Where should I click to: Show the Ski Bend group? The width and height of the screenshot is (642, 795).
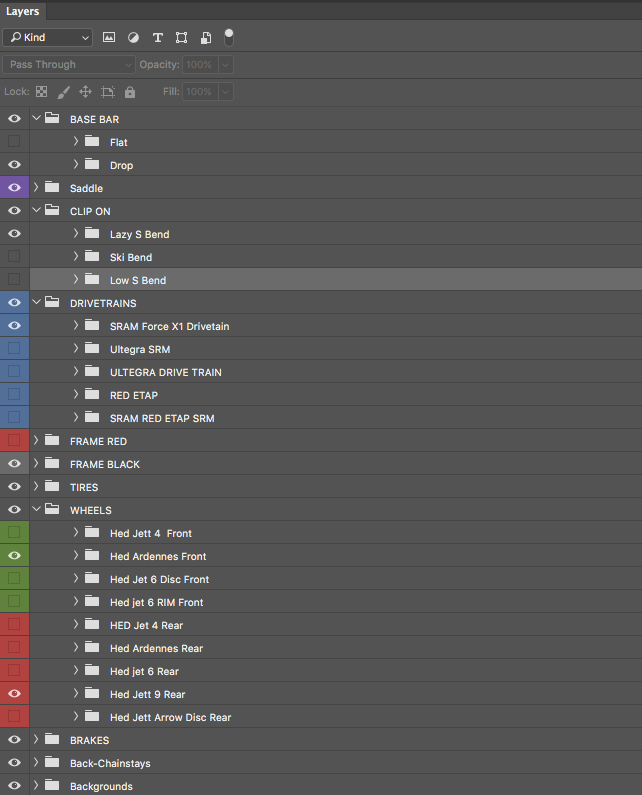(14, 257)
